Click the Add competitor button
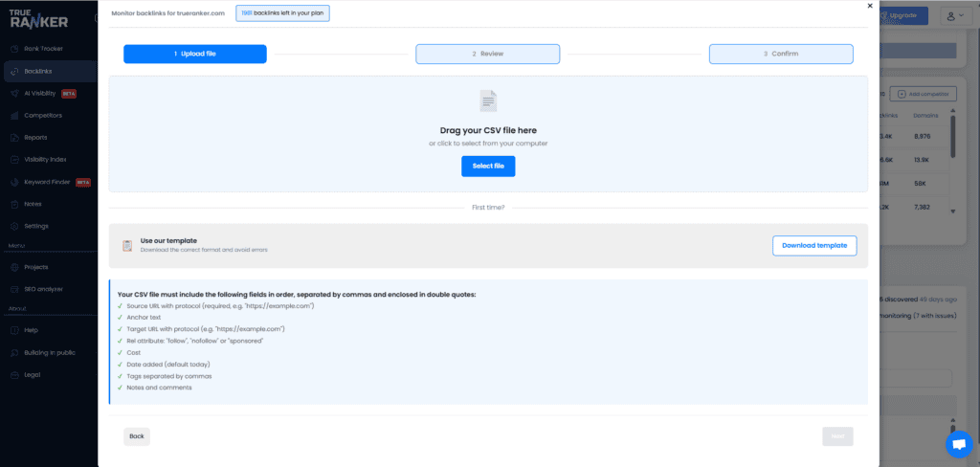Image resolution: width=980 pixels, height=467 pixels. 923,94
